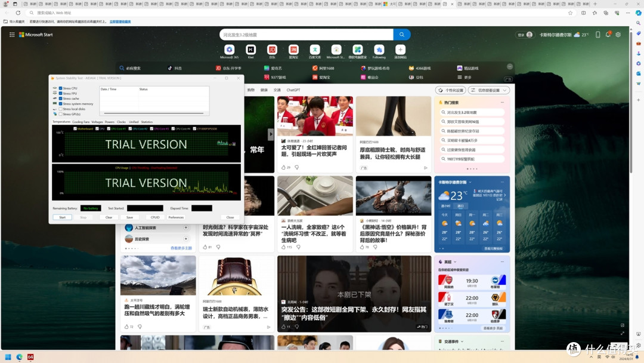
Task: Click trending search 河北发生3.2级地震
Action: tap(472, 112)
